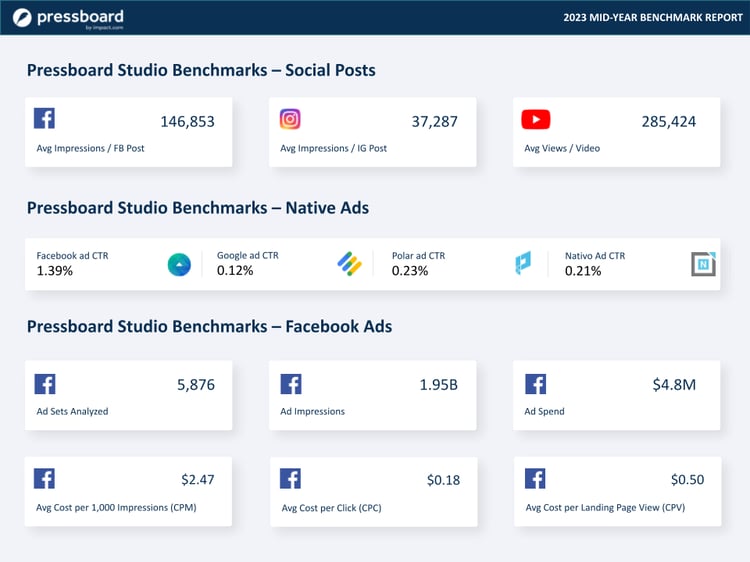Screen dimensions: 750x562
Task: Click the Google ad CTR striped icon
Action: click(x=348, y=264)
